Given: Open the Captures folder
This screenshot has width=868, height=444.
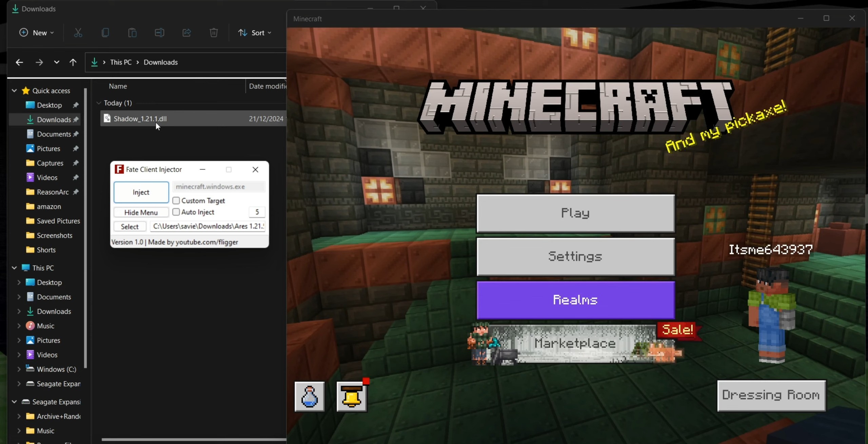Looking at the screenshot, I should click(50, 163).
